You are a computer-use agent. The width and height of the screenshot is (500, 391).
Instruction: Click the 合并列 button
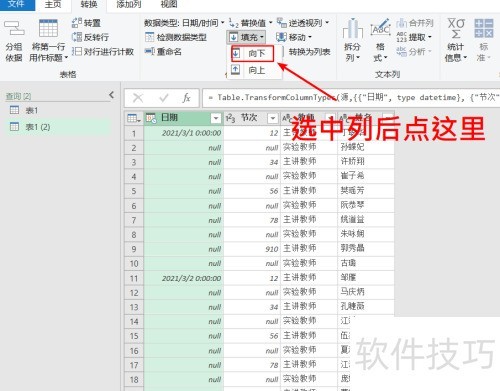415,23
